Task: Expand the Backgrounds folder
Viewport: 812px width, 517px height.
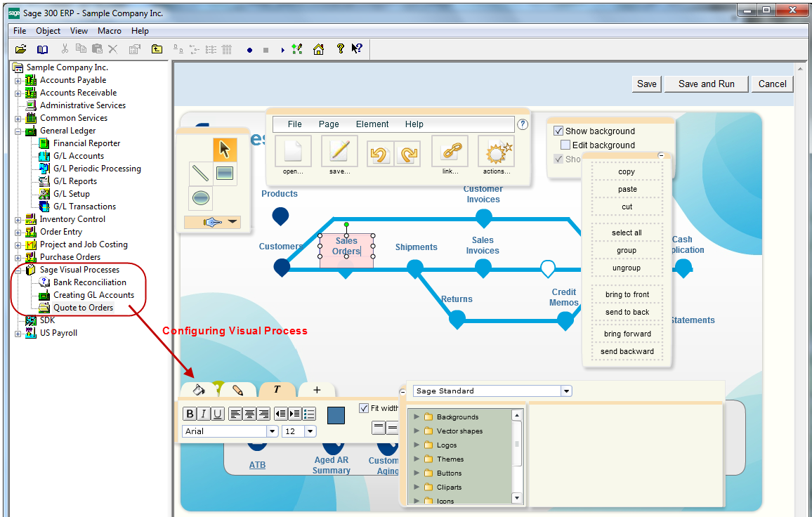Action: (417, 417)
